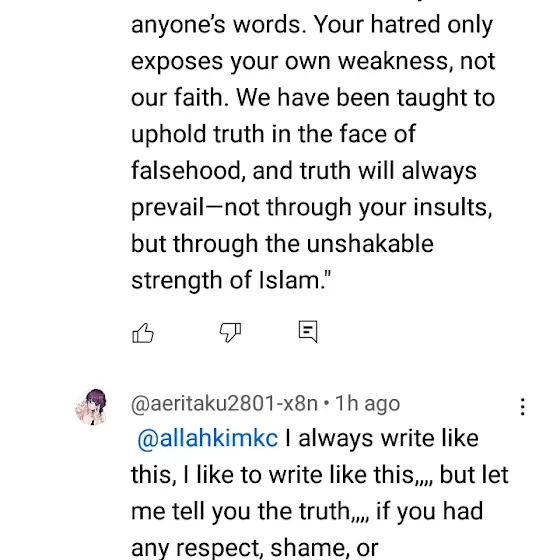This screenshot has height=560, width=560.
Task: Open the @aeritaku2801-x8n username link
Action: (224, 404)
